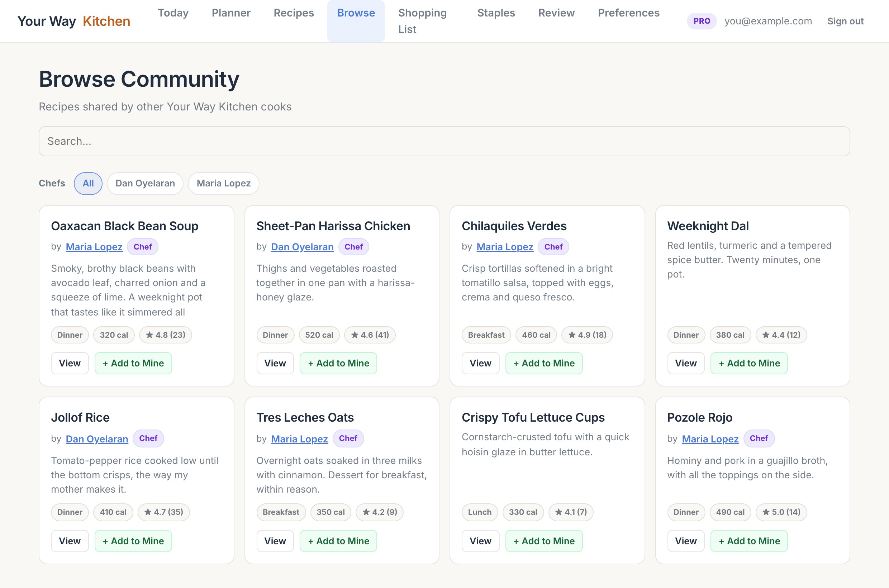Open Preferences in the navigation

point(628,13)
